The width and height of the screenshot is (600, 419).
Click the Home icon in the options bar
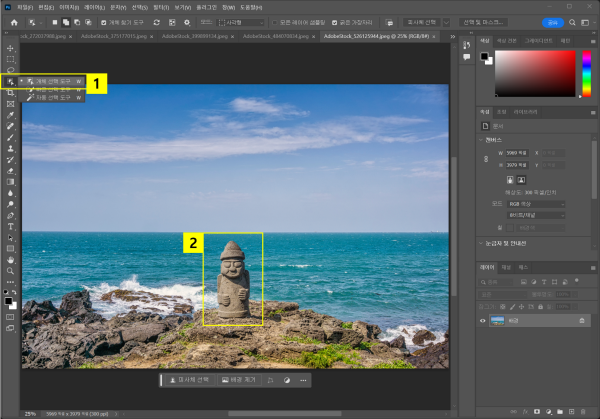[14, 22]
